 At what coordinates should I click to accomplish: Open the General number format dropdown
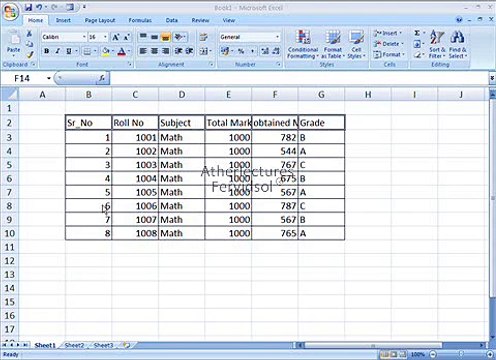click(x=277, y=37)
